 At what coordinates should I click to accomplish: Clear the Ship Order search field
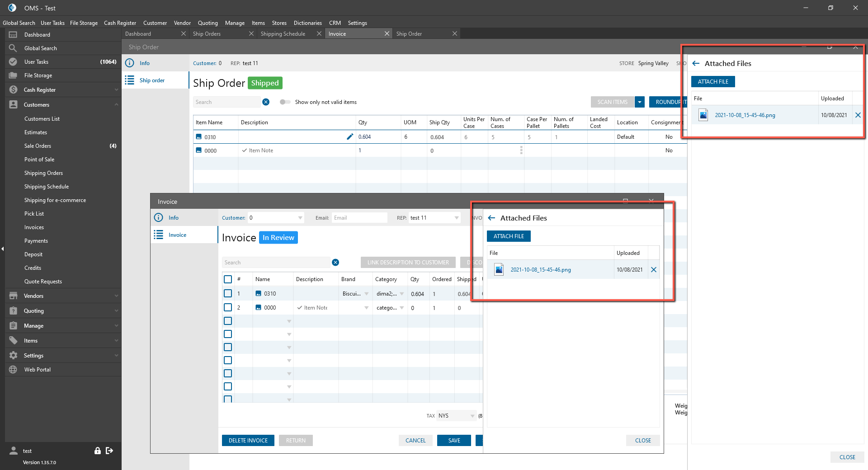[266, 102]
